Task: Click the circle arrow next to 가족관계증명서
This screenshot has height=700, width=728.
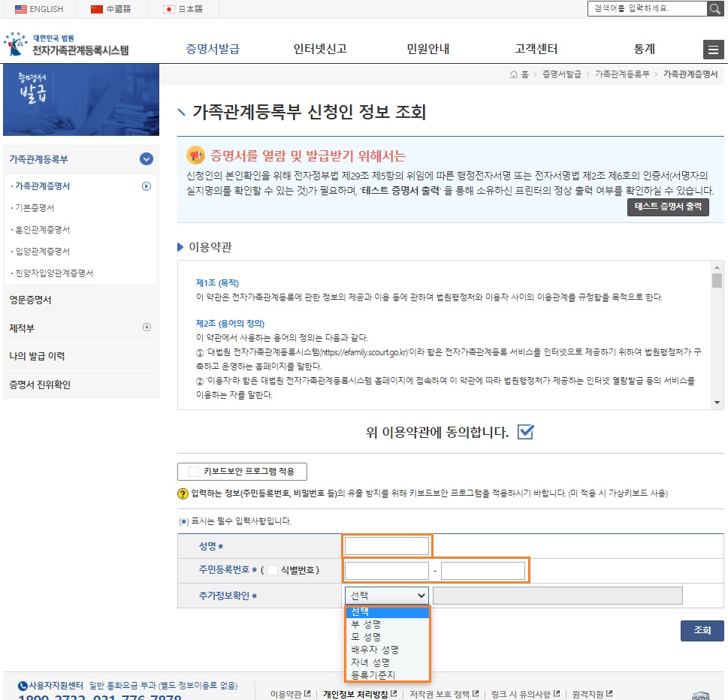Action: click(147, 186)
